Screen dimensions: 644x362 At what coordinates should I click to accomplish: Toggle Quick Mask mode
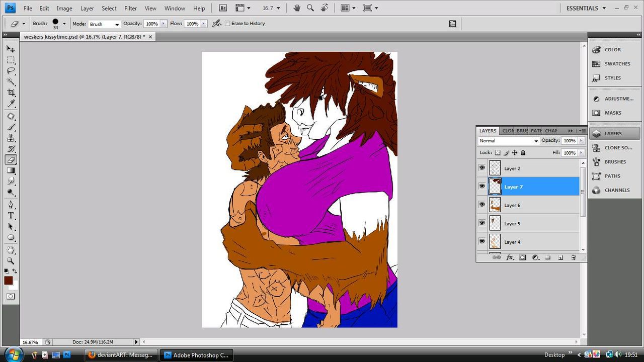[11, 297]
